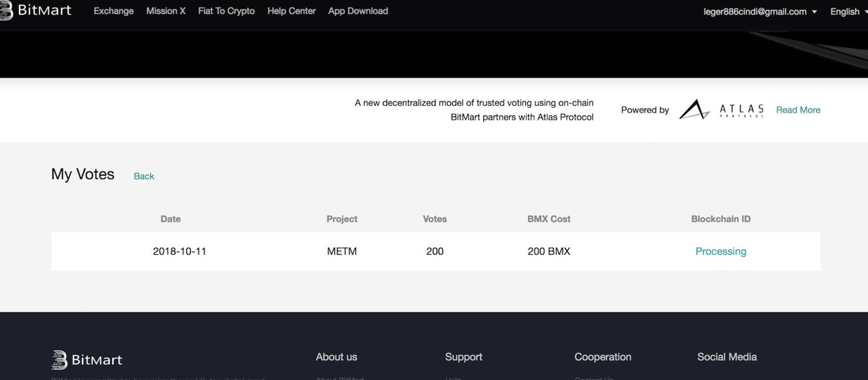
Task: Click the BitMart partners with Atlas Protocol text
Action: (x=522, y=117)
